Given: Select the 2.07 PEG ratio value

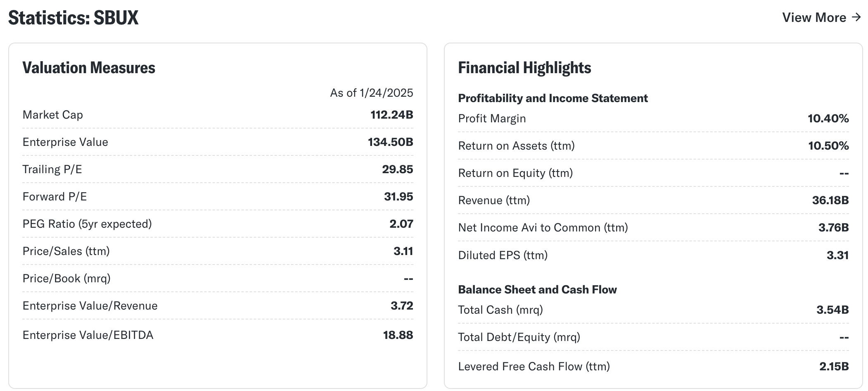Looking at the screenshot, I should [x=401, y=224].
